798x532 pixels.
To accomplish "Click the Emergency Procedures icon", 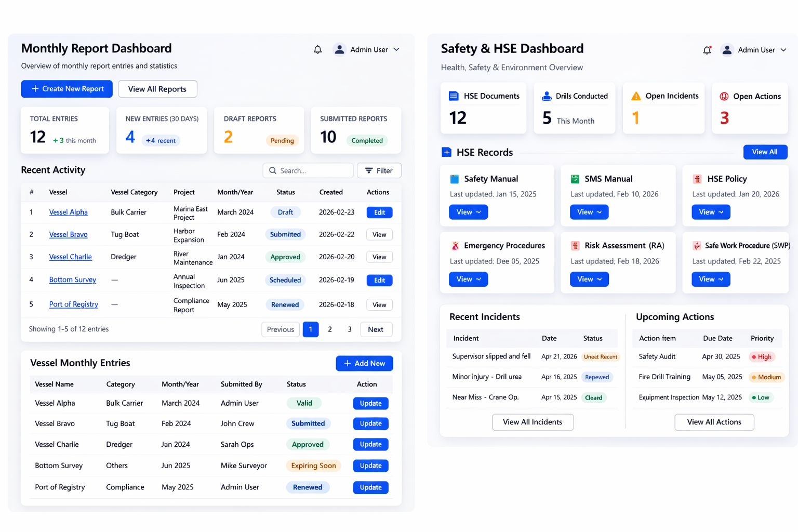I will (x=454, y=245).
